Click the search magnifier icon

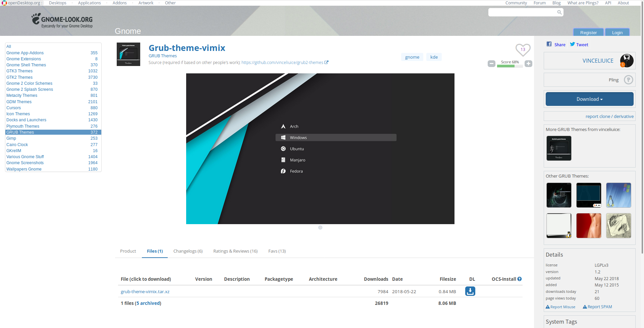tap(559, 12)
